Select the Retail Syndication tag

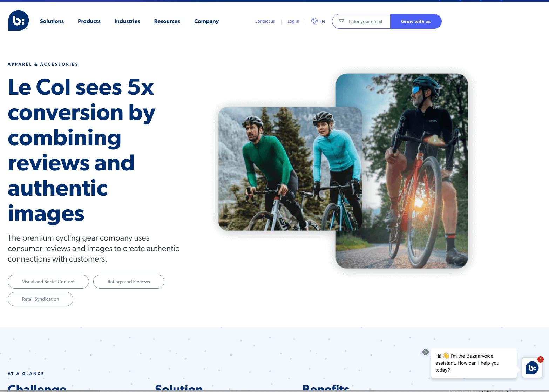tap(40, 299)
